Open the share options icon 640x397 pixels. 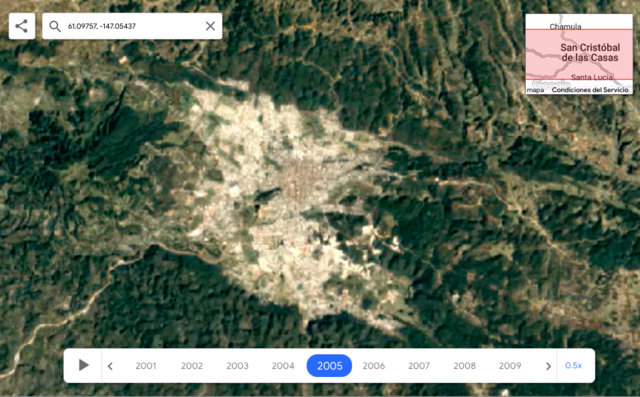(x=22, y=26)
